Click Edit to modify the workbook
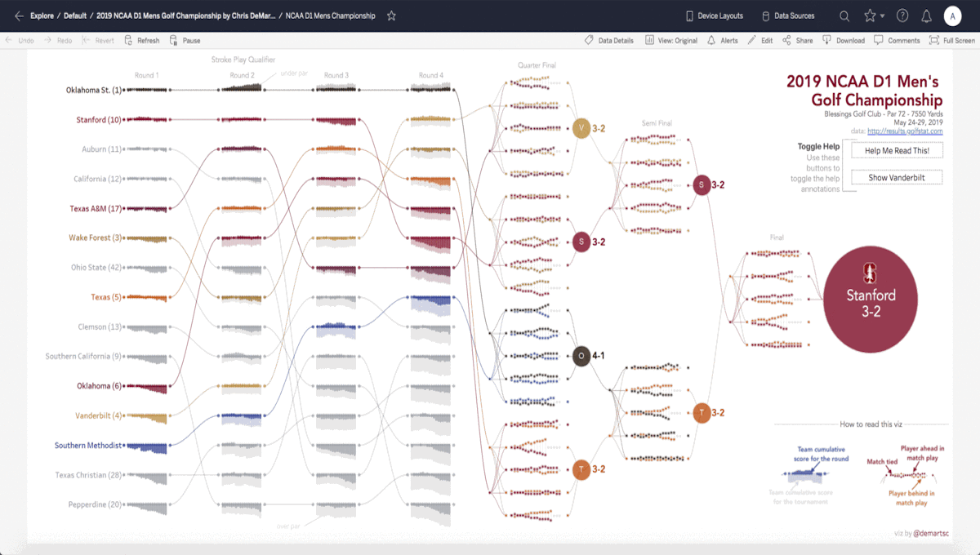Image resolution: width=980 pixels, height=555 pixels. click(760, 40)
